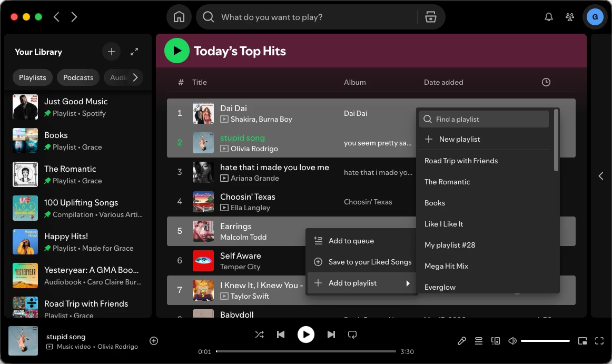Open the Browse icon in search bar
Image resolution: width=612 pixels, height=364 pixels.
click(430, 17)
